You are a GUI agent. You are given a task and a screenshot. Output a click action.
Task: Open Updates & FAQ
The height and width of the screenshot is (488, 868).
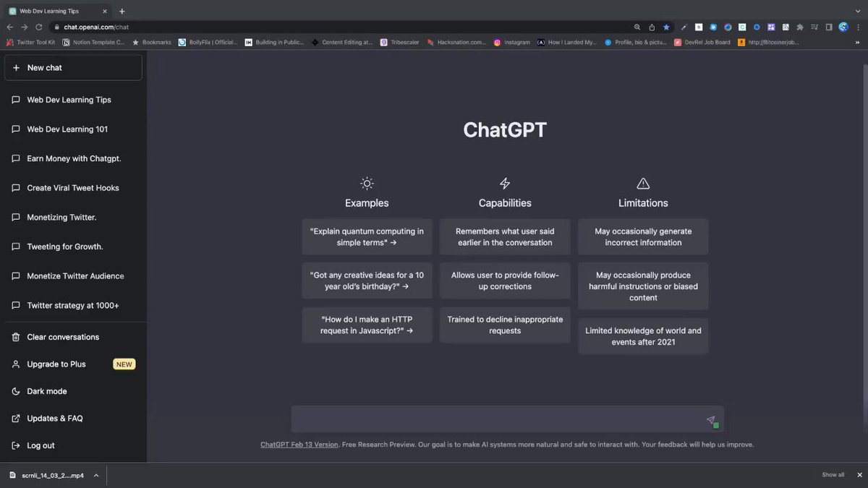pos(73,419)
